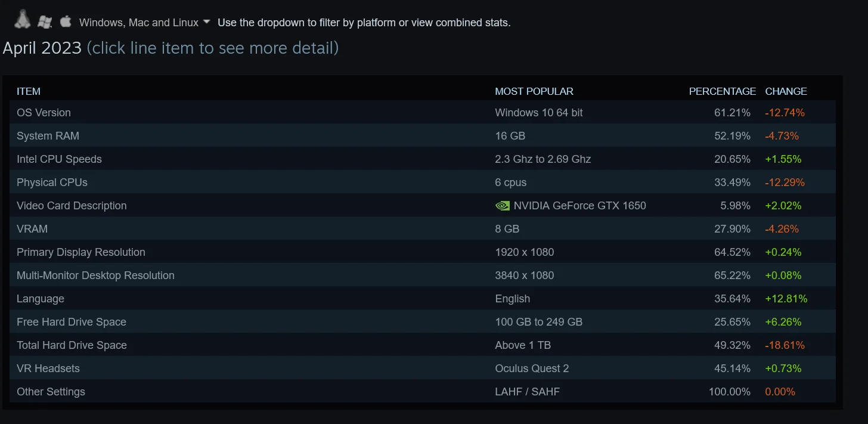This screenshot has width=868, height=424.
Task: Expand the System RAM line item
Action: point(422,135)
